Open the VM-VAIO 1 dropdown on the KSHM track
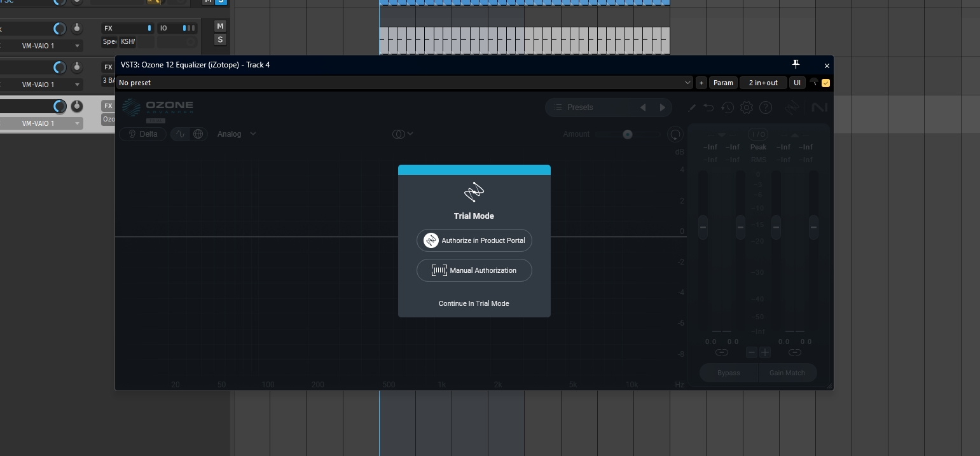Viewport: 980px width, 456px height. pyautogui.click(x=41, y=46)
